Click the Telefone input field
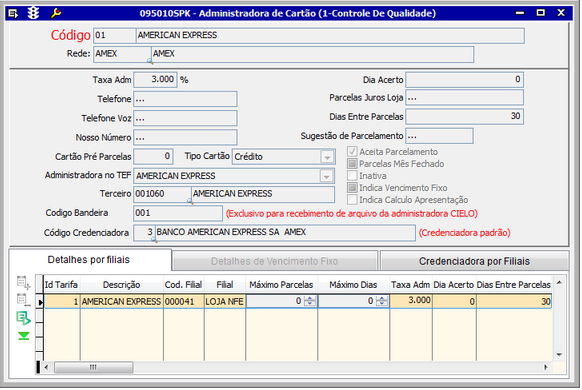Image resolution: width=582 pixels, height=390 pixels. point(185,99)
